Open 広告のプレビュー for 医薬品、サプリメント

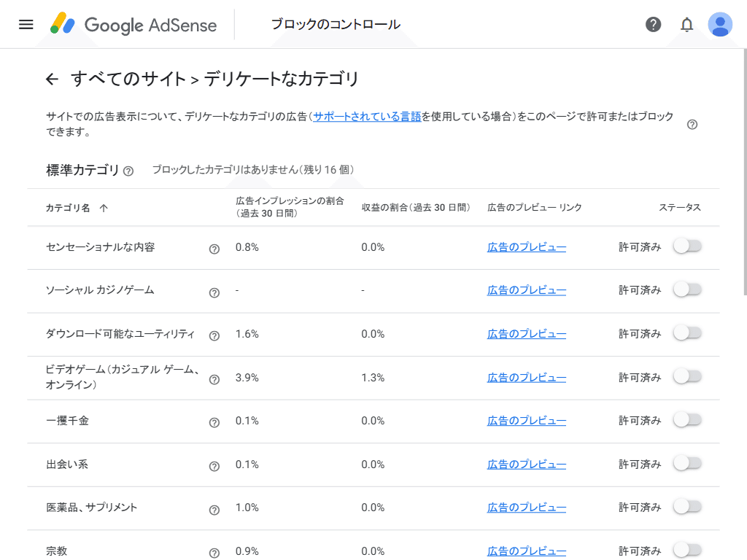pos(527,507)
